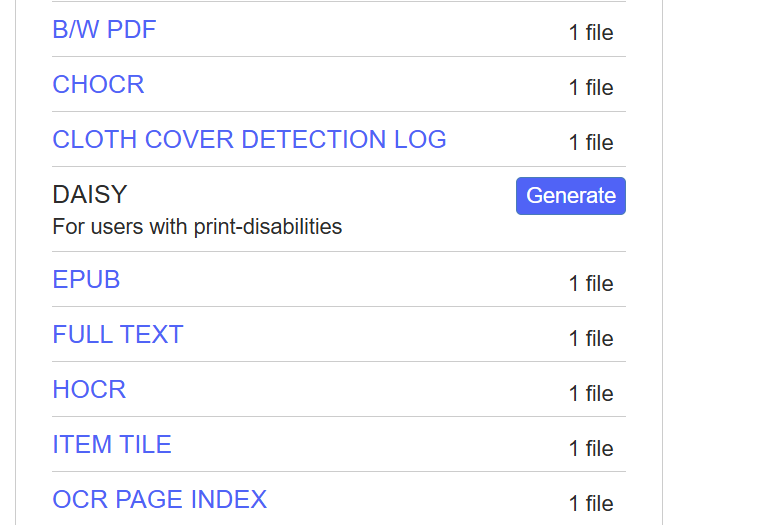The width and height of the screenshot is (782, 525).
Task: Open the CLOTH COVER DETECTION LOG link
Action: pyautogui.click(x=249, y=140)
